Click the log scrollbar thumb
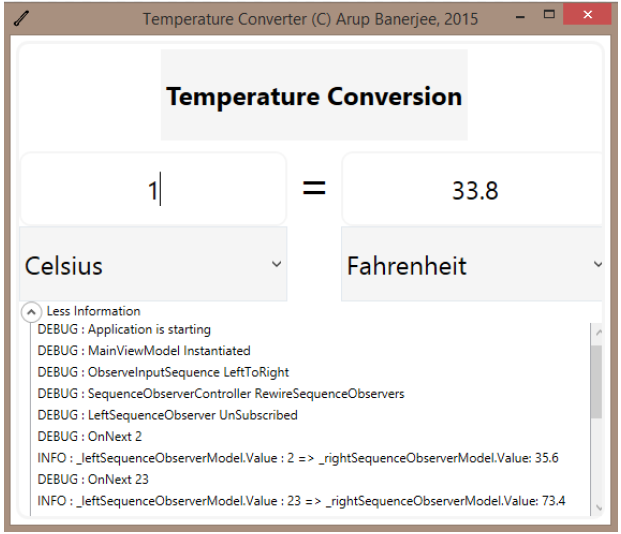Viewport: 621px width, 534px height. click(596, 381)
